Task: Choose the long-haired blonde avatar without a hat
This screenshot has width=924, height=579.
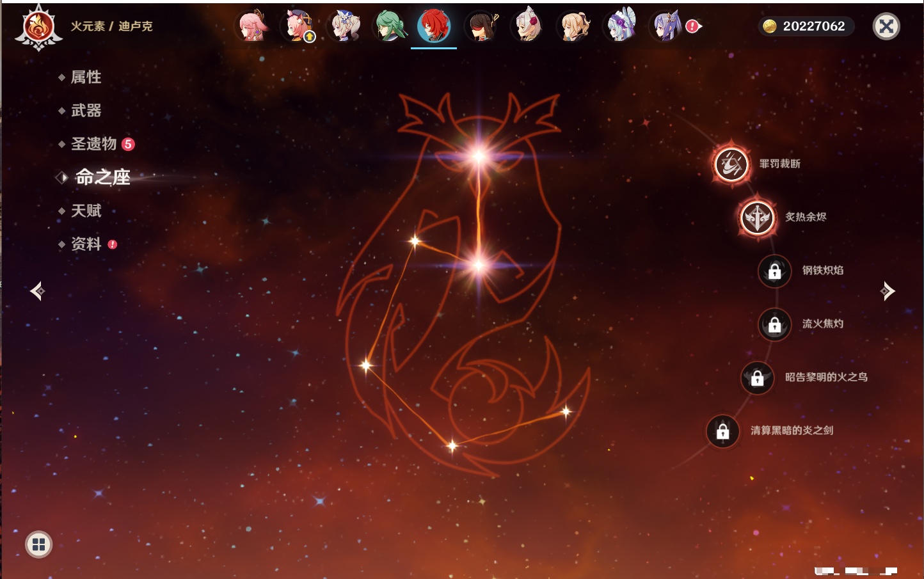Action: click(x=575, y=26)
